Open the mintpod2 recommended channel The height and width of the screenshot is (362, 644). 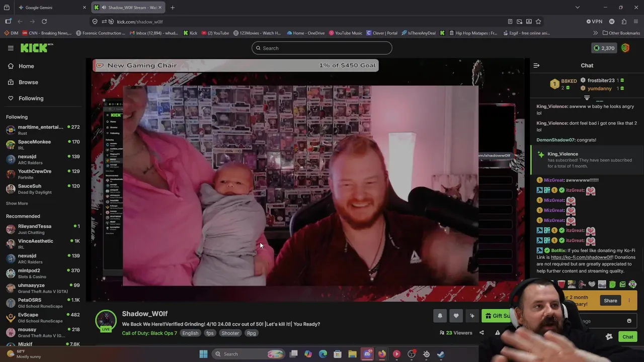[43, 273]
